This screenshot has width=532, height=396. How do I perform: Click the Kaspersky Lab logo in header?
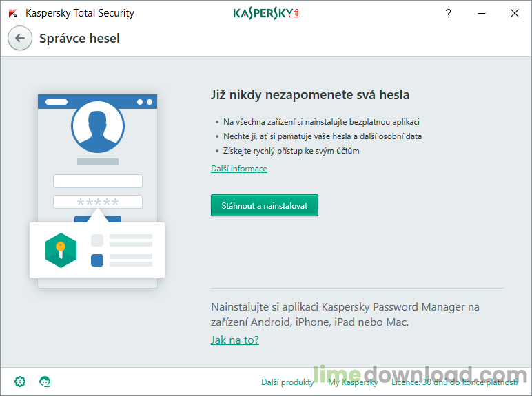pos(266,13)
